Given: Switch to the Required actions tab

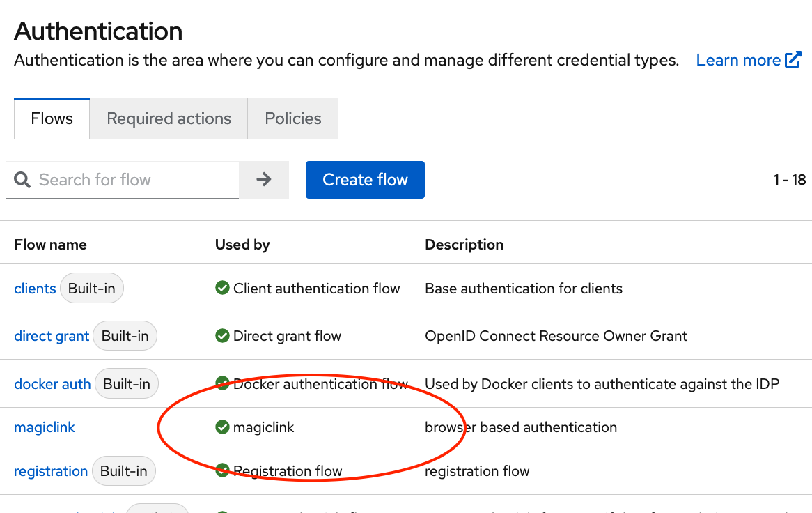Looking at the screenshot, I should pos(168,118).
